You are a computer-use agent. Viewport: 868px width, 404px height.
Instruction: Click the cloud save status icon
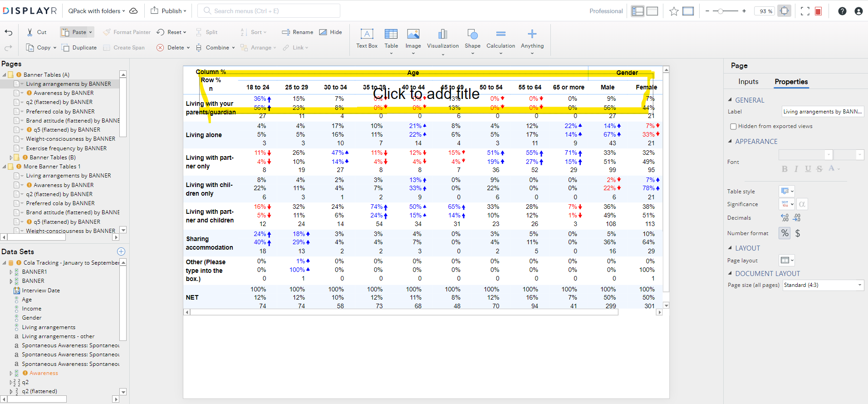click(133, 11)
